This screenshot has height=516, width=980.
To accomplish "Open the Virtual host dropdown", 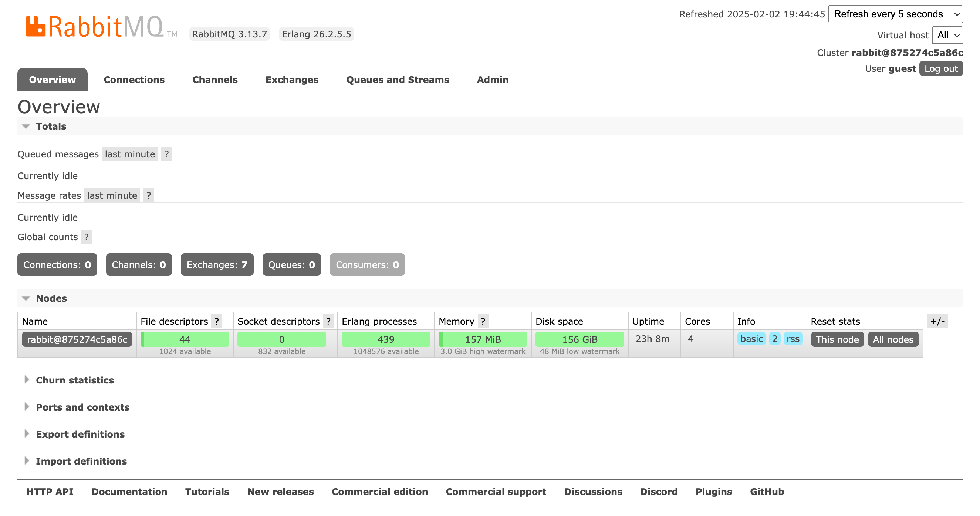I will click(947, 36).
